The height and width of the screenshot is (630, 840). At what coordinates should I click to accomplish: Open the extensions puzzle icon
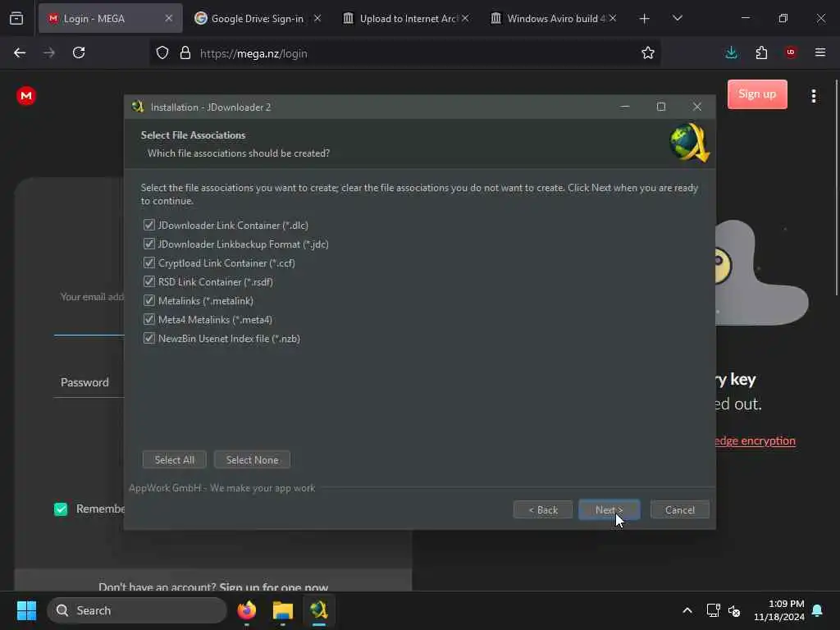pos(761,53)
